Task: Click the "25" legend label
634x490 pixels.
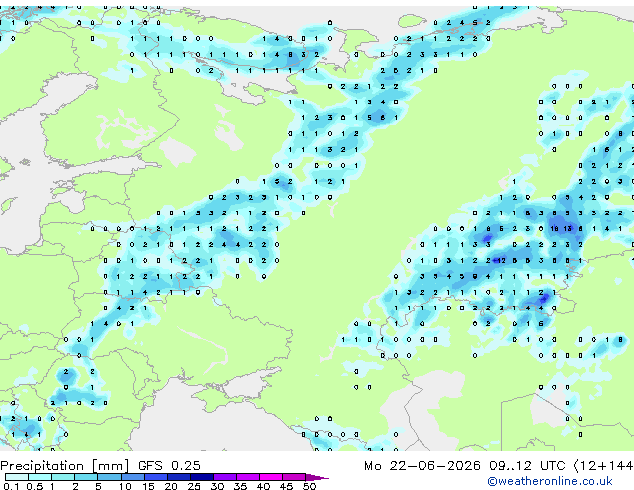Action: pos(194,486)
